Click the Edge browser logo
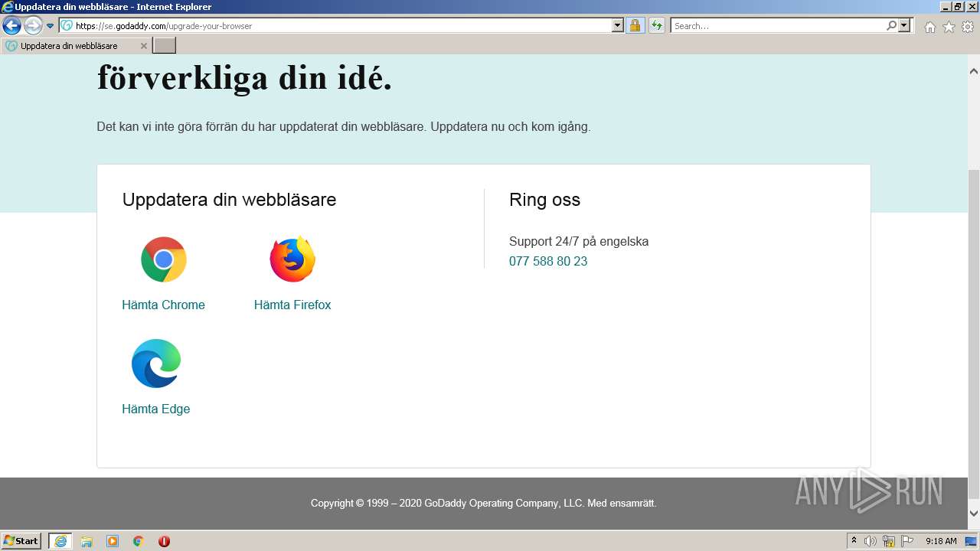This screenshot has height=551, width=980. point(156,364)
